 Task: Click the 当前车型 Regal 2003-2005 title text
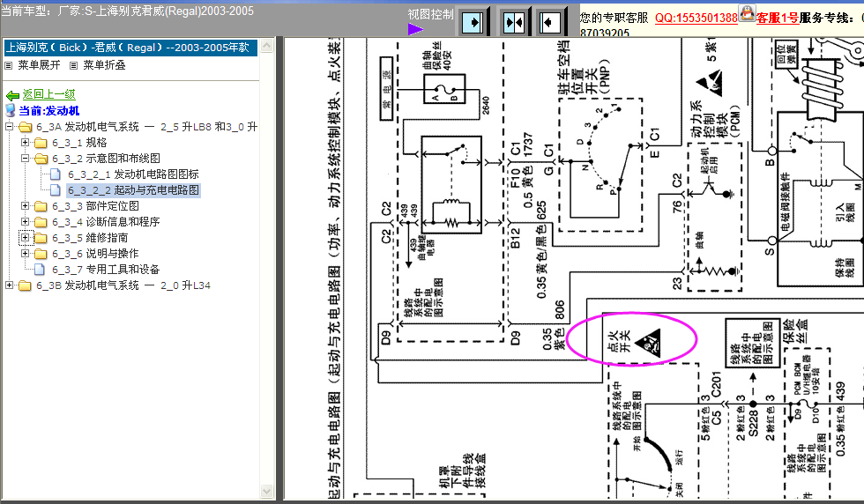tap(127, 11)
